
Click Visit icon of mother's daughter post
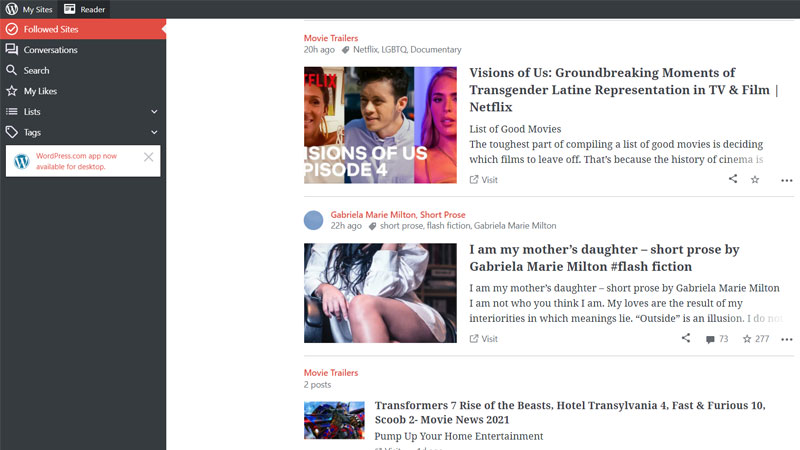[474, 338]
